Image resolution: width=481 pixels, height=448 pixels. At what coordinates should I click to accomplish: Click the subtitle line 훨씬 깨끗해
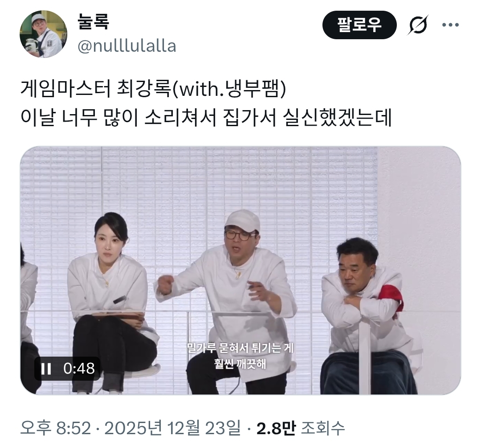240,364
